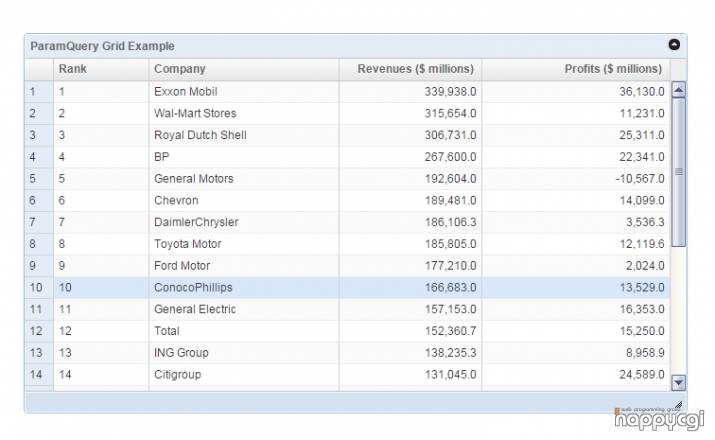
Task: Click profit value 15,250.0
Action: (642, 331)
